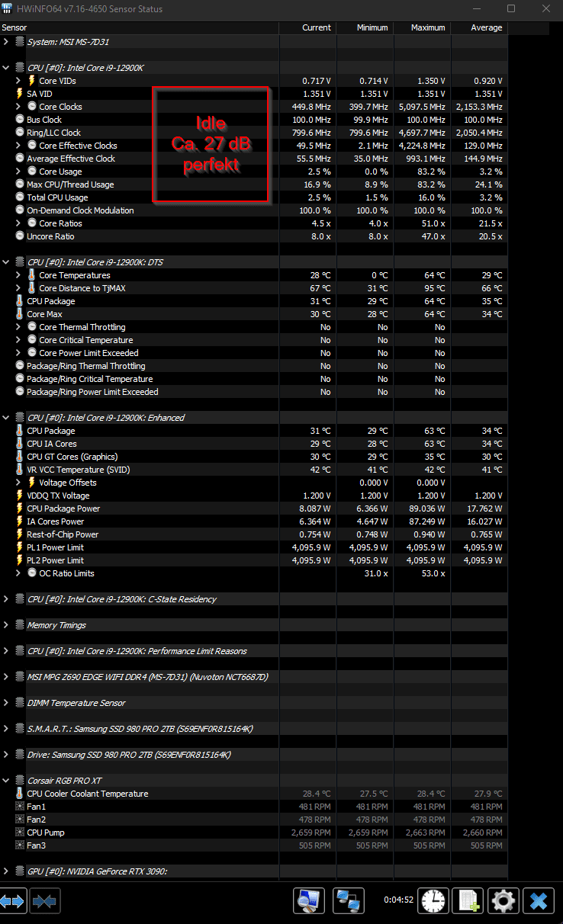Select the MSI MPG Z690 EDGE WIFI DDR4 group

point(254,677)
